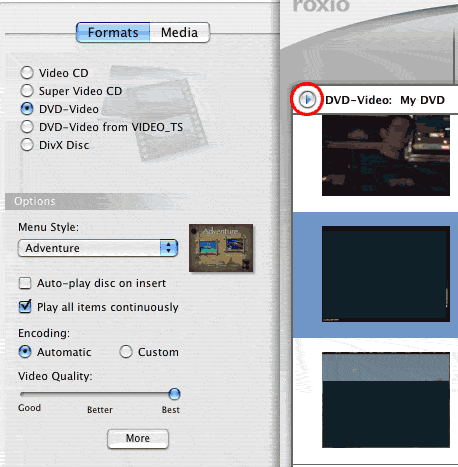The image size is (458, 467).
Task: Select the first video thumbnail with a person
Action: pos(386,155)
